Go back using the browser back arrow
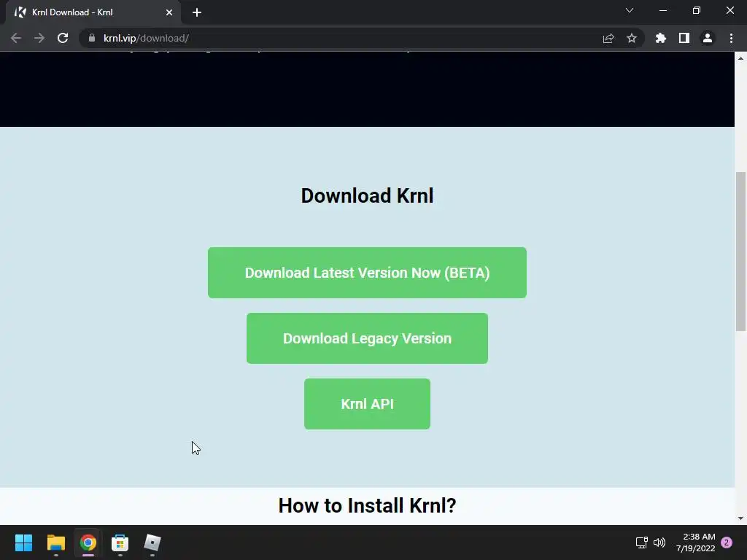Image resolution: width=747 pixels, height=560 pixels. 16,38
